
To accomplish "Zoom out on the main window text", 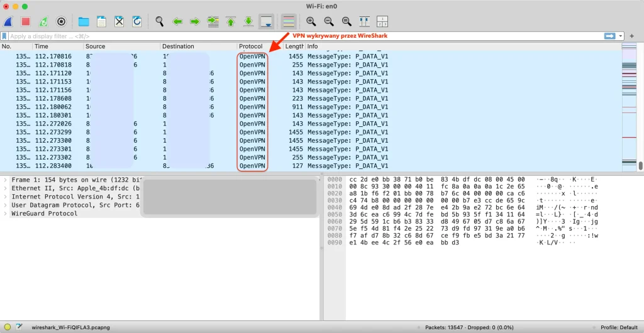I will [x=329, y=21].
